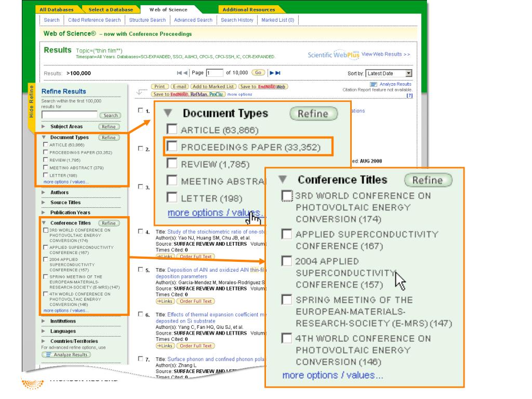Open title 'Deposition of AlN and oxidized AlN'
The width and height of the screenshot is (532, 399).
pyautogui.click(x=217, y=273)
